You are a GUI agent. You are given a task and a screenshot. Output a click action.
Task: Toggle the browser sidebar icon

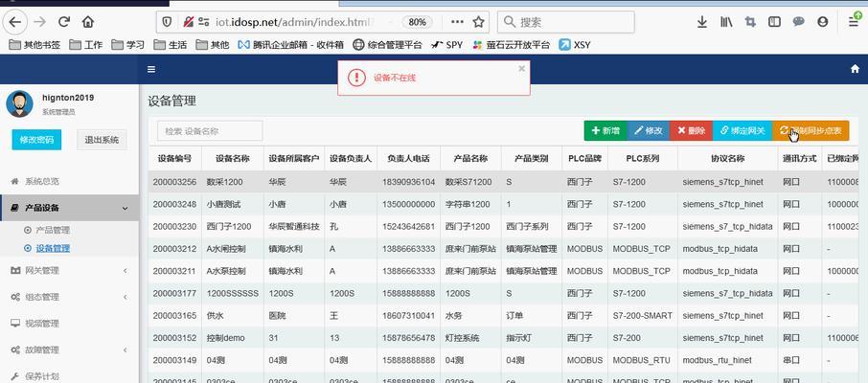[774, 22]
